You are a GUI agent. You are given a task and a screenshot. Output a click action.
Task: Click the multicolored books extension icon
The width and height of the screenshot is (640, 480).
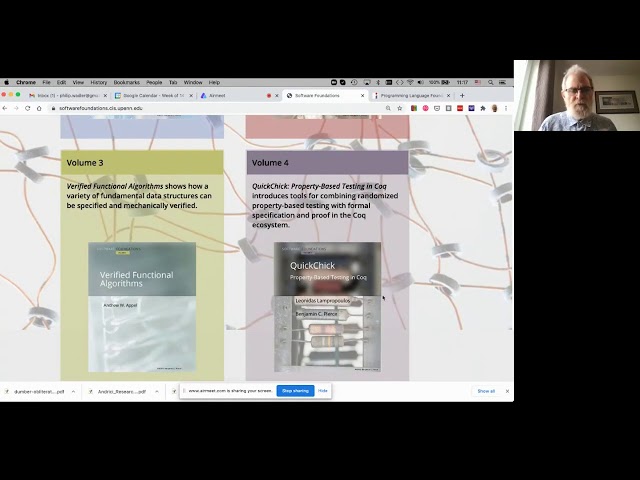click(x=414, y=108)
